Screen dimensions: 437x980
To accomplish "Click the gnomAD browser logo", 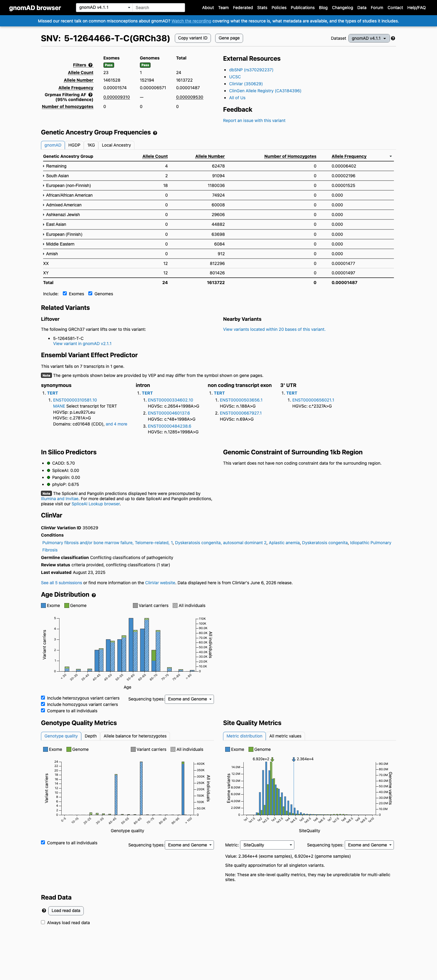I will [x=35, y=8].
